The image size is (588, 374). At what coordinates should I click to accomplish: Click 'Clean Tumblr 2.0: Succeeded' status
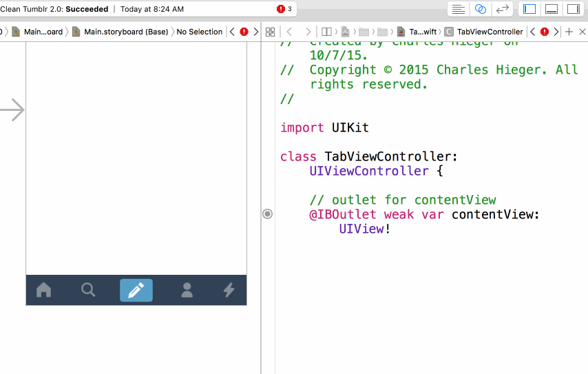(54, 9)
